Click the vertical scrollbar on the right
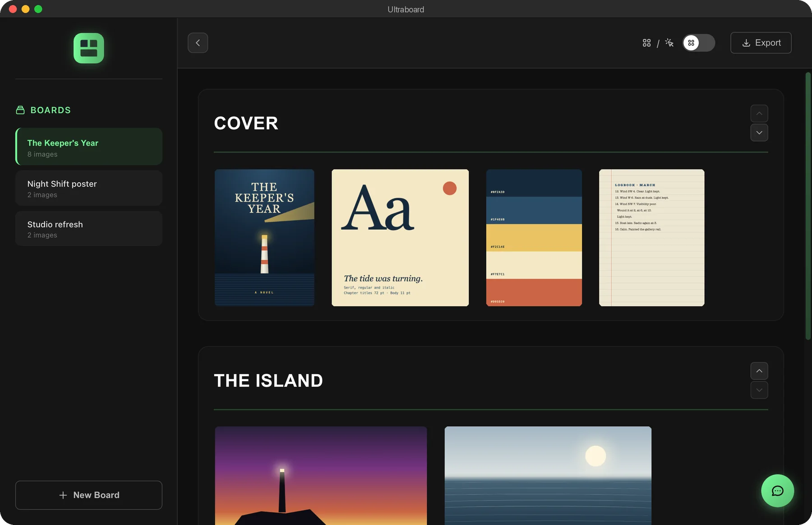The width and height of the screenshot is (812, 525). 808,206
